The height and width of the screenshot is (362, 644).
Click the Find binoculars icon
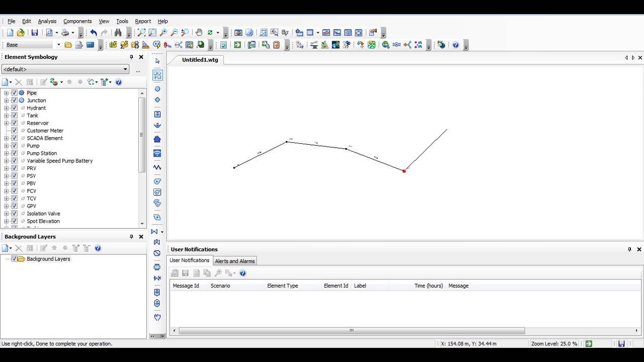tap(118, 33)
